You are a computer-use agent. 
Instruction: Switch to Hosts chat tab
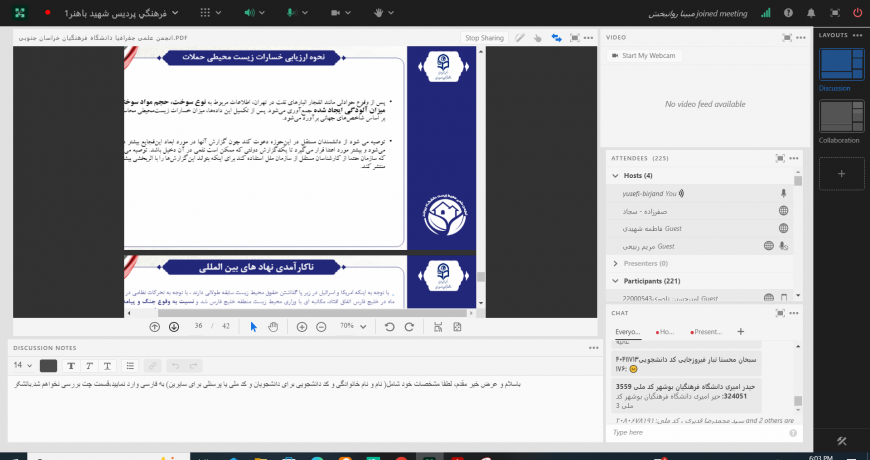(x=666, y=332)
